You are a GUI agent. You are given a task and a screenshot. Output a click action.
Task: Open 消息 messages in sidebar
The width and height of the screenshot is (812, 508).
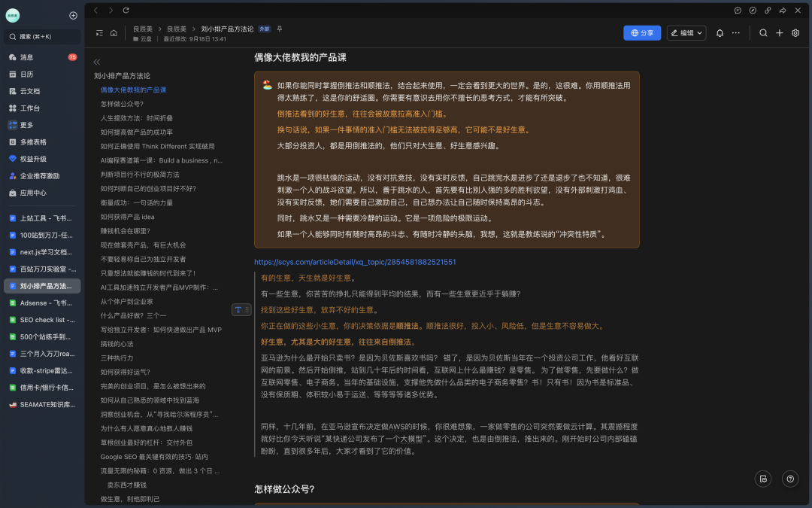click(x=42, y=57)
